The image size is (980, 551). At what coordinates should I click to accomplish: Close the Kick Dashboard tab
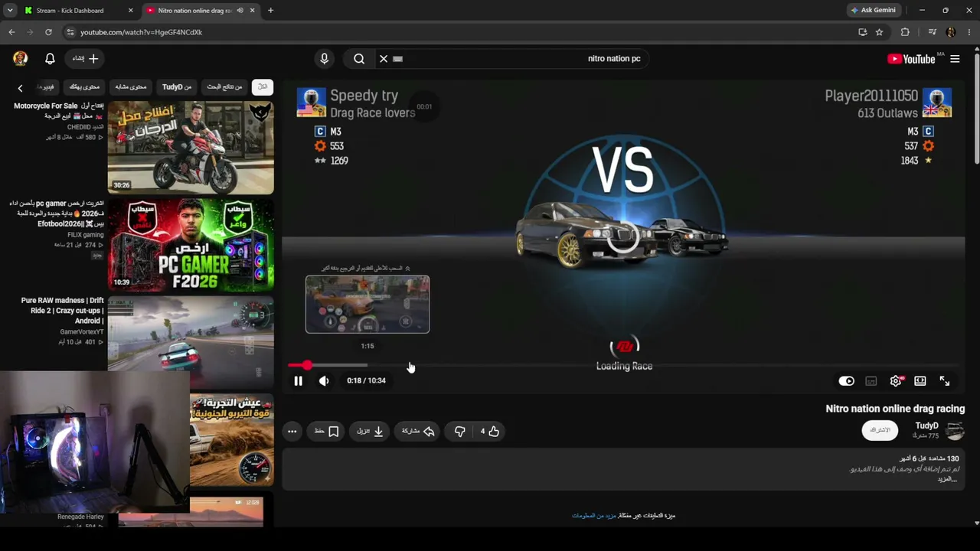click(x=130, y=11)
